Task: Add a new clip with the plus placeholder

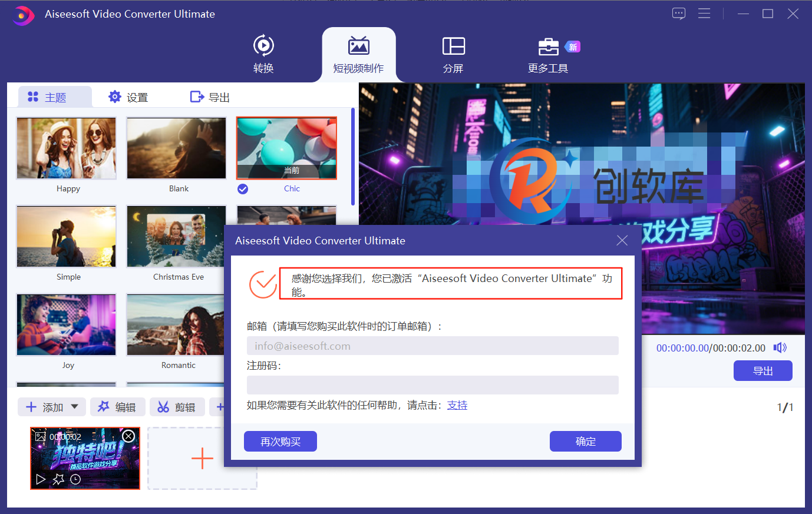Action: click(x=202, y=458)
